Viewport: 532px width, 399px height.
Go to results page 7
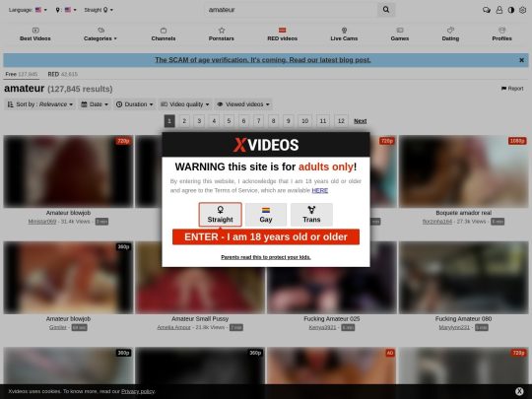258,121
